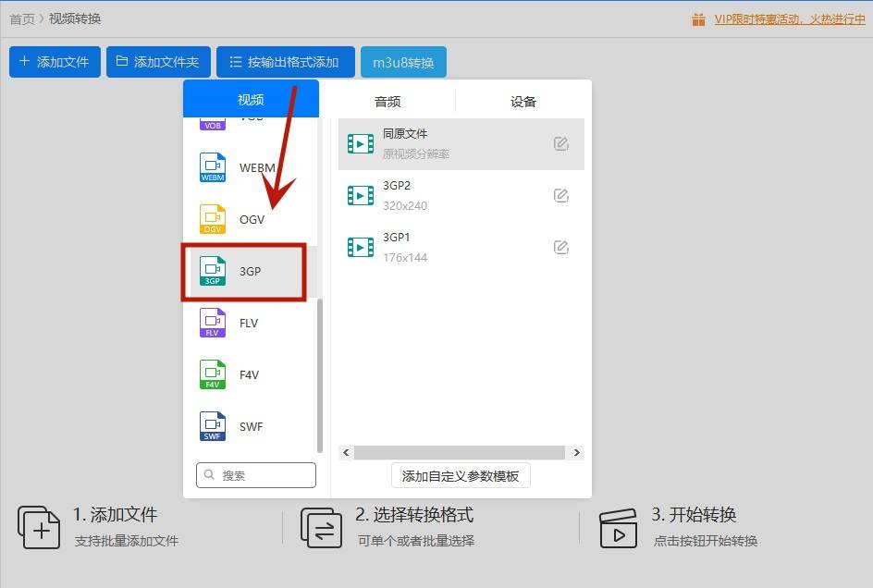873x588 pixels.
Task: Select the WEBM format icon
Action: [213, 167]
